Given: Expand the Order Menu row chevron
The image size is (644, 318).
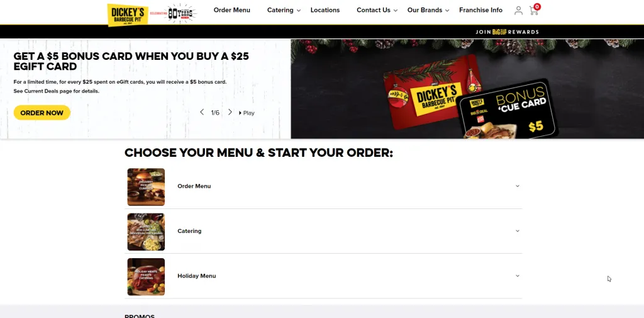Looking at the screenshot, I should click(518, 186).
